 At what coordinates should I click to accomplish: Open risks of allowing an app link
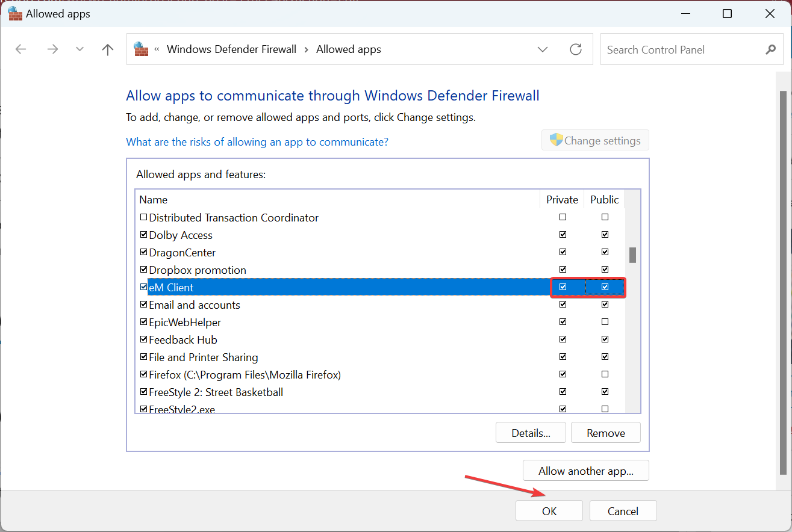pyautogui.click(x=257, y=141)
